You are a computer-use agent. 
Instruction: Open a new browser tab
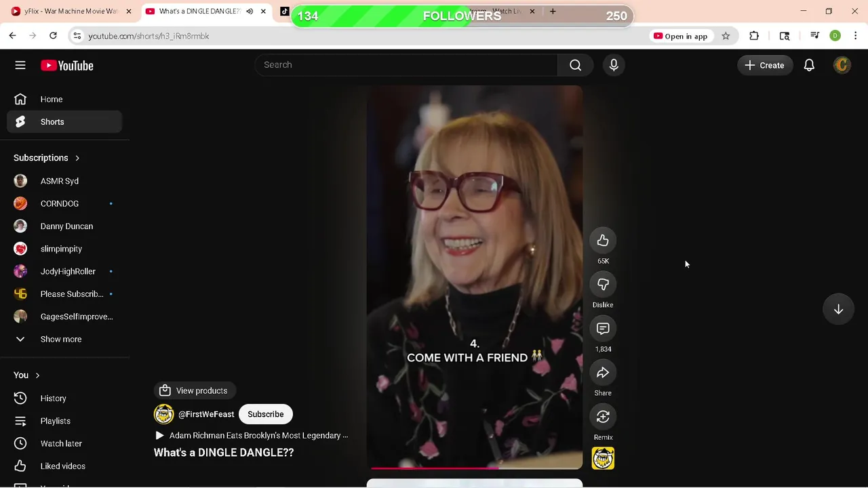[553, 12]
